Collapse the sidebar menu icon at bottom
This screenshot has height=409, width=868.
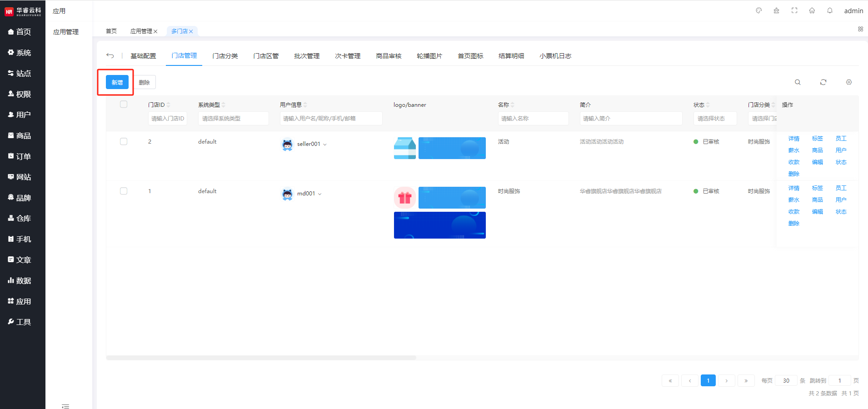pyautogui.click(x=65, y=406)
